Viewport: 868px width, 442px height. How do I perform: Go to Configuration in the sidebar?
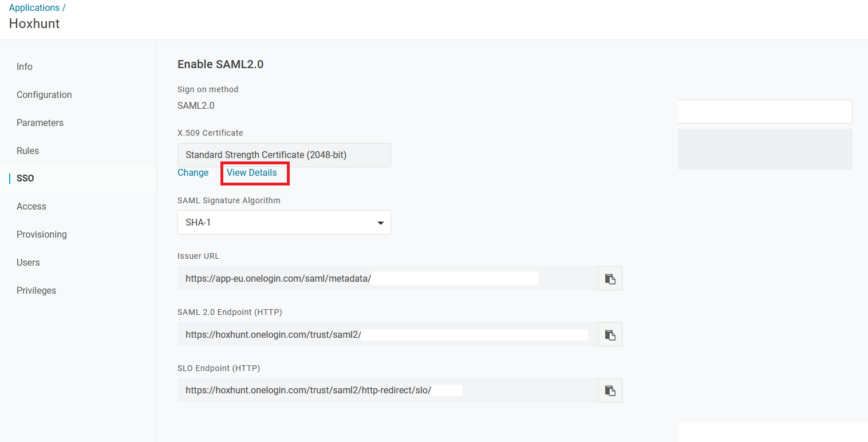[x=44, y=94]
